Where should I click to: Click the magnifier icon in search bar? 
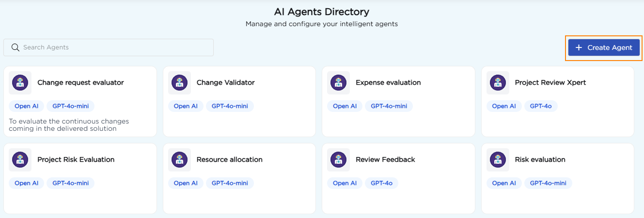click(15, 47)
